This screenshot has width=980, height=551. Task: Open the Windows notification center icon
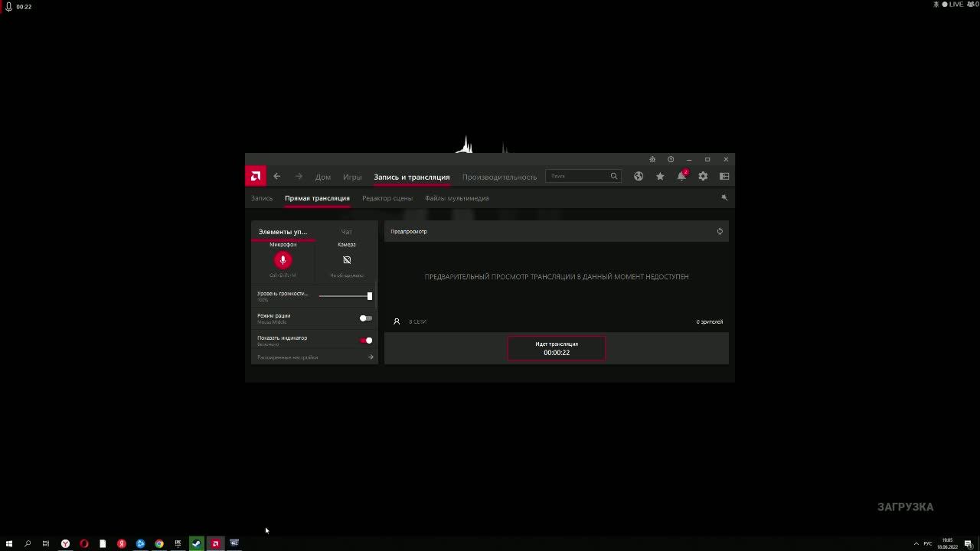click(x=968, y=543)
